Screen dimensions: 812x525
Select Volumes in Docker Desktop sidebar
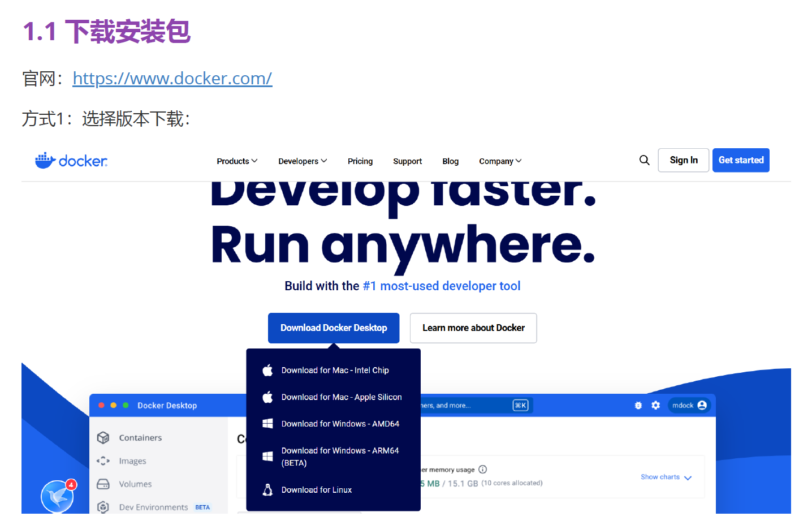point(135,484)
